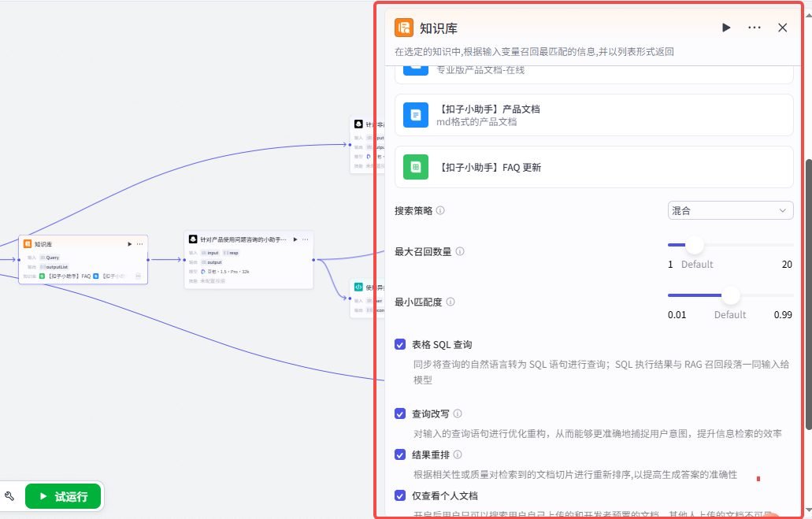Screen dimensions: 812x519
Task: Click the orange 知识库 icon in panel header
Action: coord(403,28)
